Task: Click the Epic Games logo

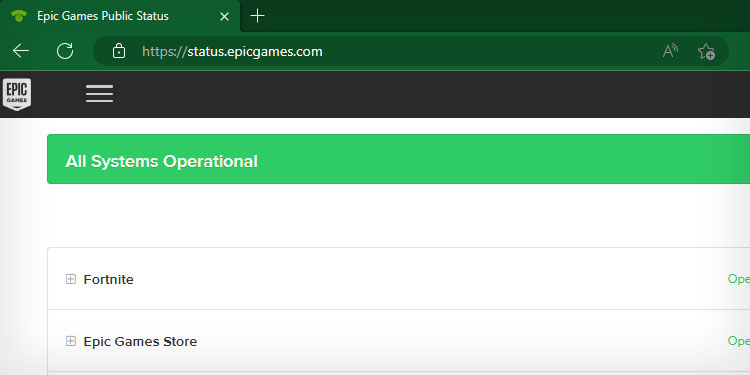Action: coord(17,94)
